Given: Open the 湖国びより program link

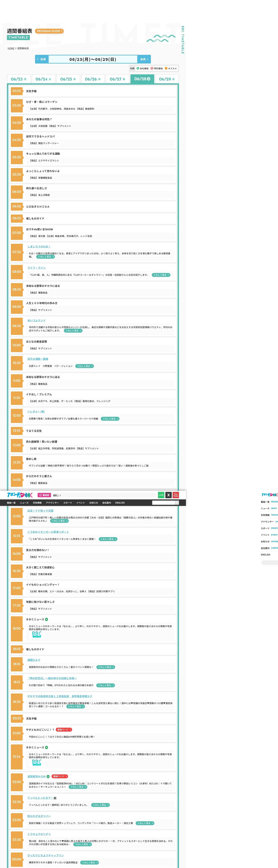Looking at the screenshot, I should point(34,660).
